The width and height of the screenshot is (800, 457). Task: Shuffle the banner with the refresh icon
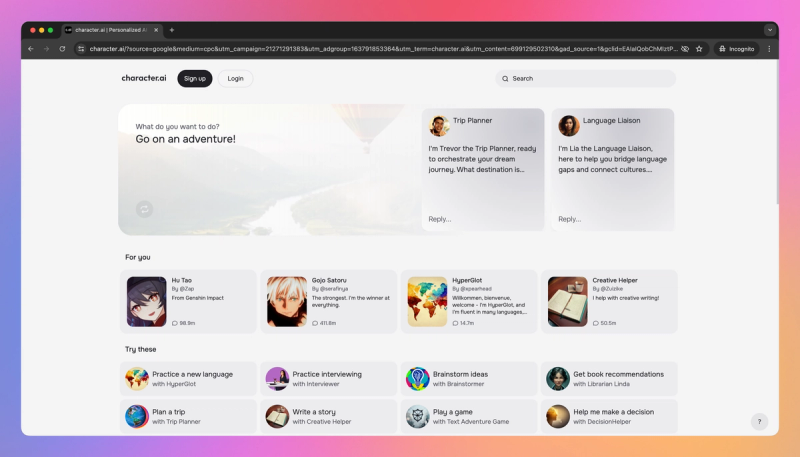144,209
